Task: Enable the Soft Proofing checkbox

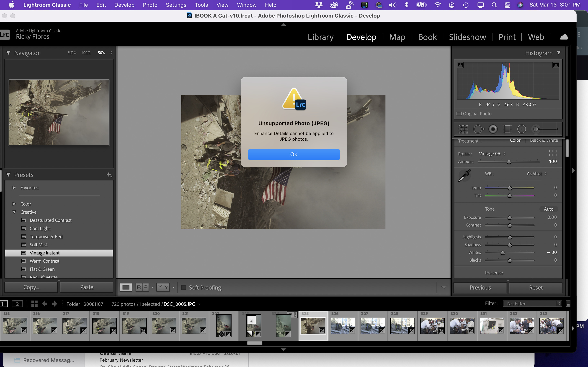Action: pyautogui.click(x=184, y=287)
